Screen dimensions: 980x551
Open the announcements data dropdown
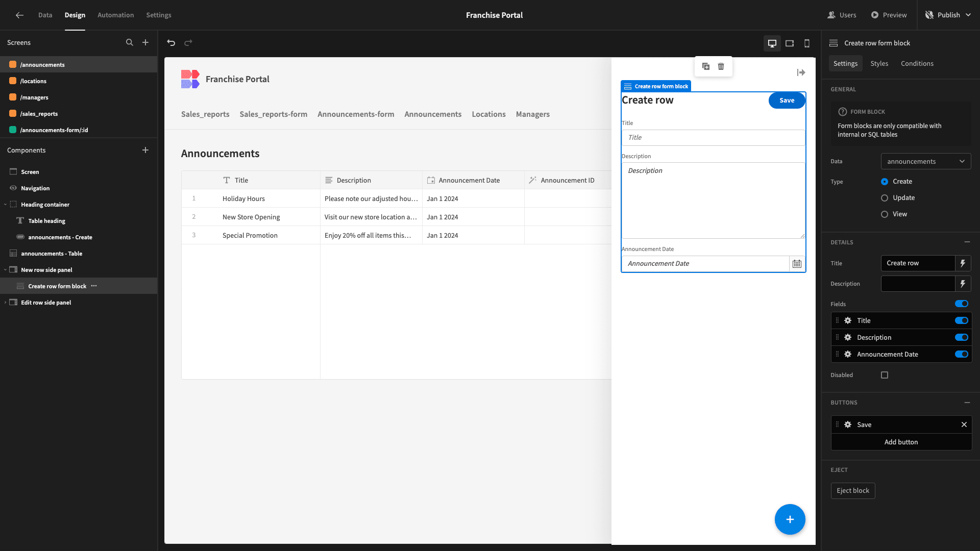(926, 161)
